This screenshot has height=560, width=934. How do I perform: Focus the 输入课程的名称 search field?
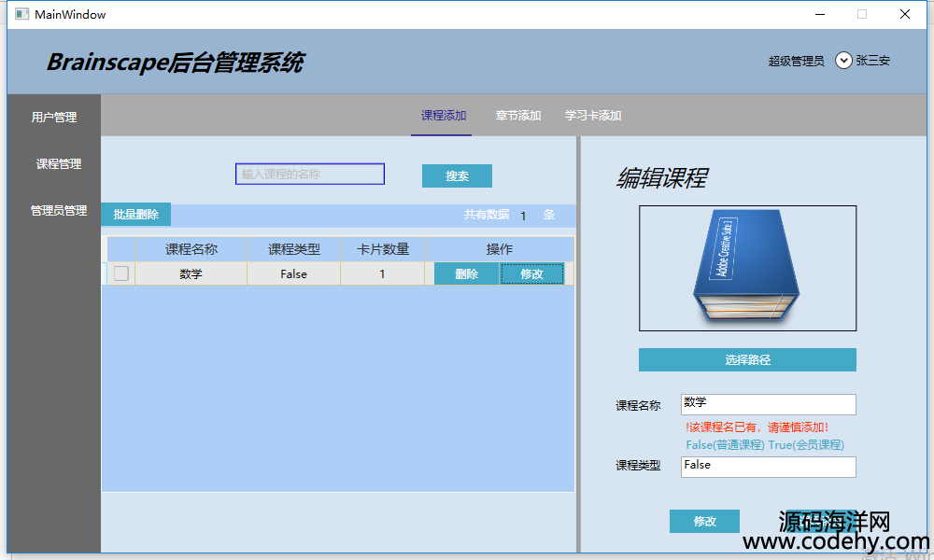tap(310, 174)
